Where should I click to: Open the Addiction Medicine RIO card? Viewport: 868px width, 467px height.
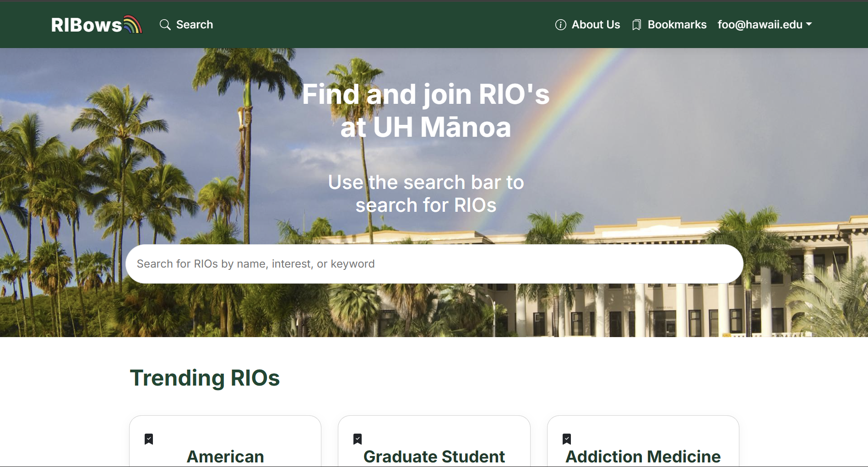[x=643, y=456]
